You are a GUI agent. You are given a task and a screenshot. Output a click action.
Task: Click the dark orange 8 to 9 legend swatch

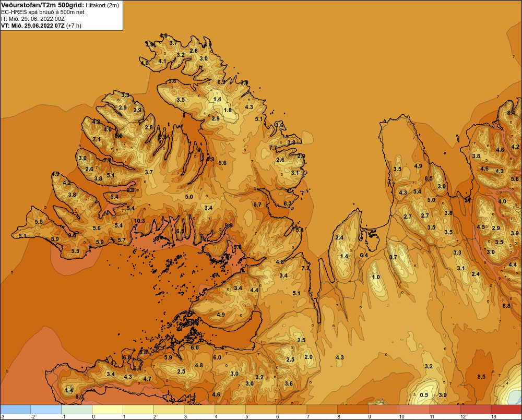(353, 410)
